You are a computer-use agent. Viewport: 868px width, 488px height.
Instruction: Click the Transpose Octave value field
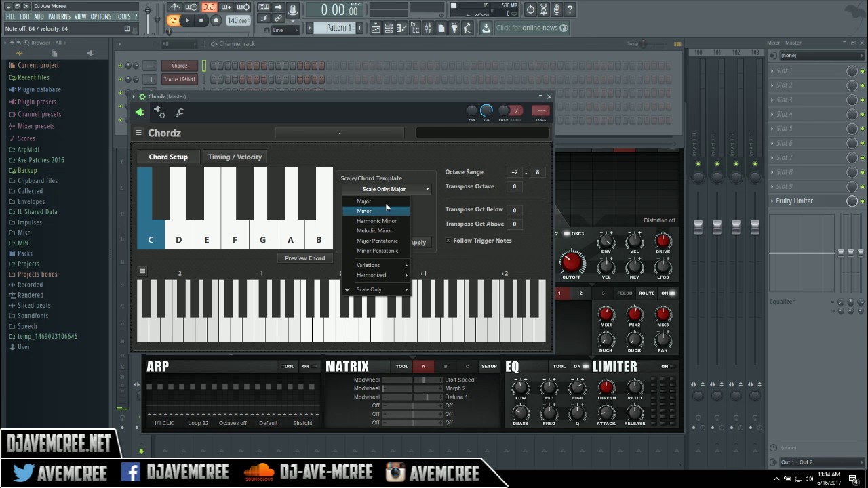coord(515,186)
